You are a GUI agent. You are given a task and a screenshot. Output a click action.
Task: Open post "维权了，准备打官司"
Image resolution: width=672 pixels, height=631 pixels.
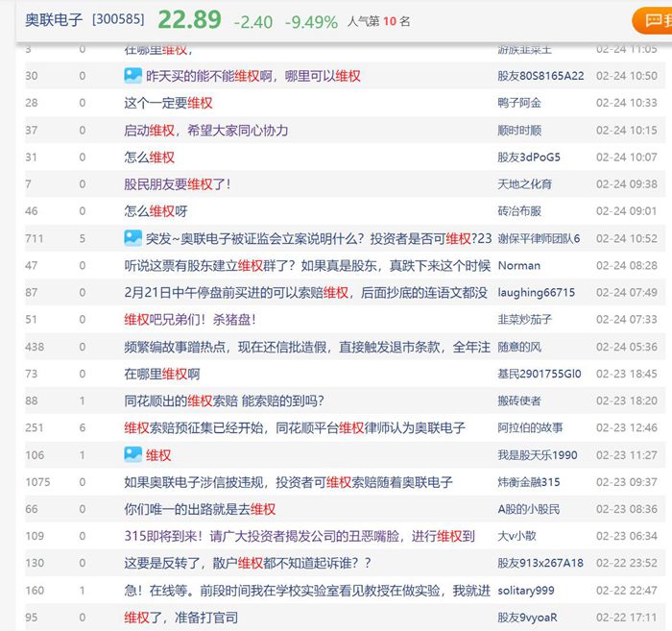coord(180,618)
